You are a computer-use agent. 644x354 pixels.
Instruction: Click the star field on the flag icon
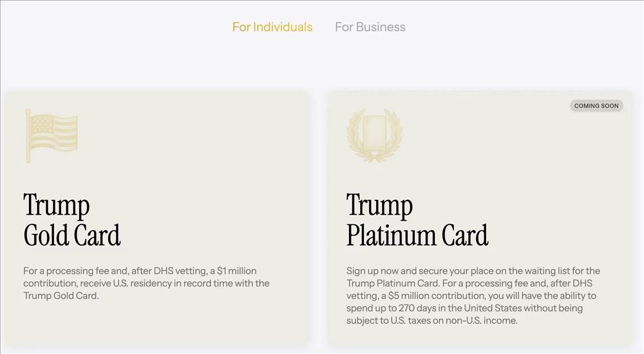click(43, 123)
